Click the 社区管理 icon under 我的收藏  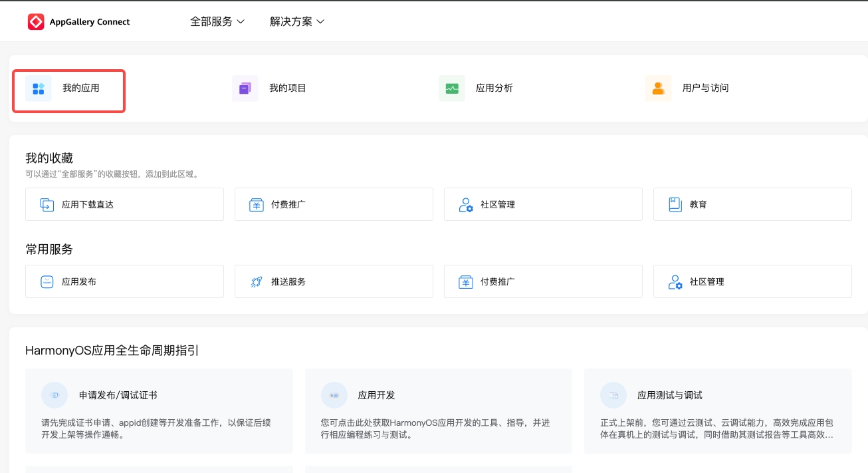pyautogui.click(x=466, y=204)
